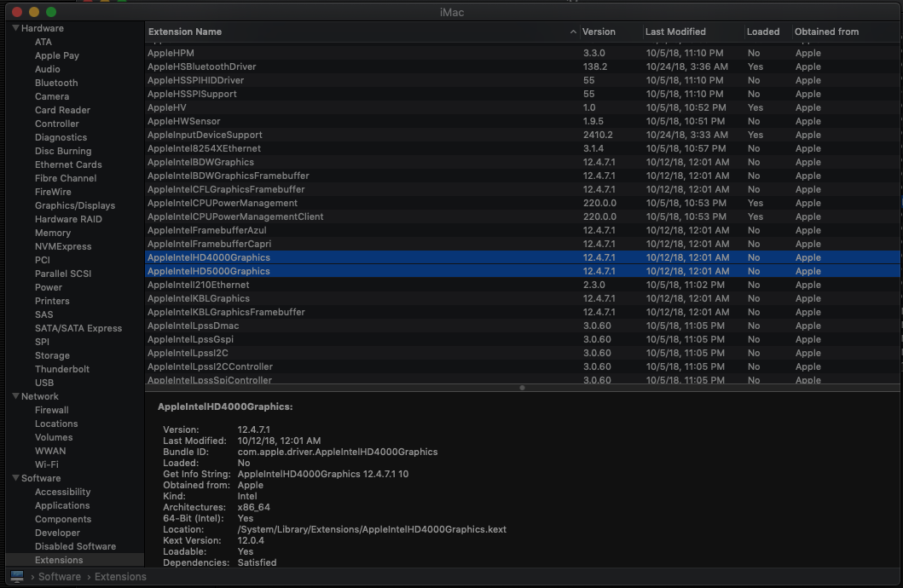This screenshot has height=588, width=903.
Task: Select the AppleHSBluetoothDriver row
Action: [202, 66]
